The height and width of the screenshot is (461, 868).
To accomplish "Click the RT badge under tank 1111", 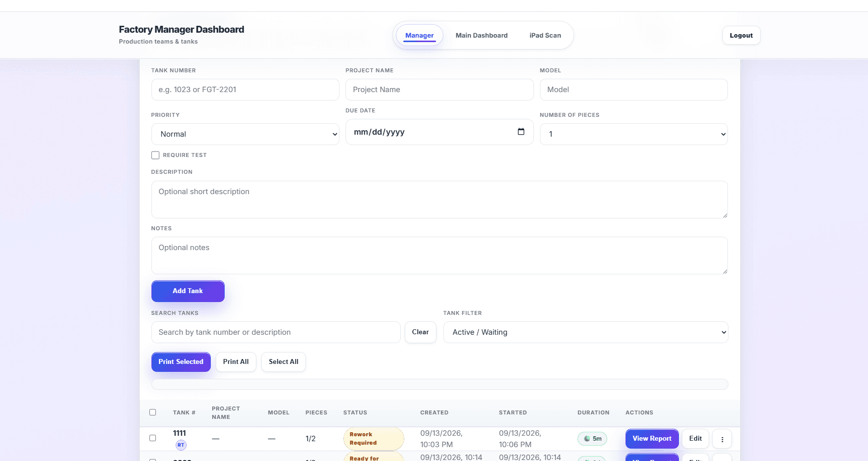I will 181,445.
